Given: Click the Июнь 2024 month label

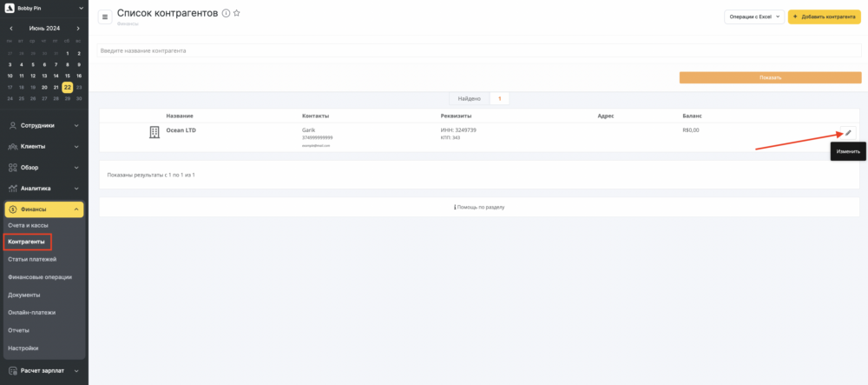Looking at the screenshot, I should pyautogui.click(x=44, y=29).
